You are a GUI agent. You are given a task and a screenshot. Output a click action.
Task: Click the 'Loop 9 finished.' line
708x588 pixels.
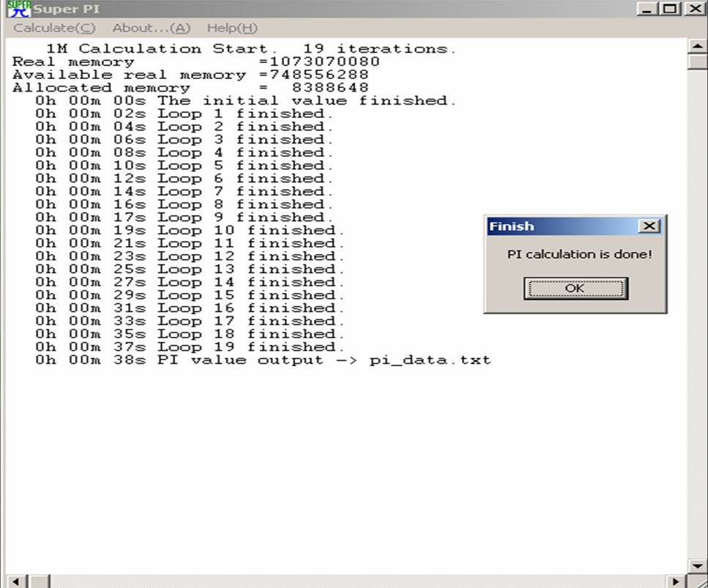[185, 217]
